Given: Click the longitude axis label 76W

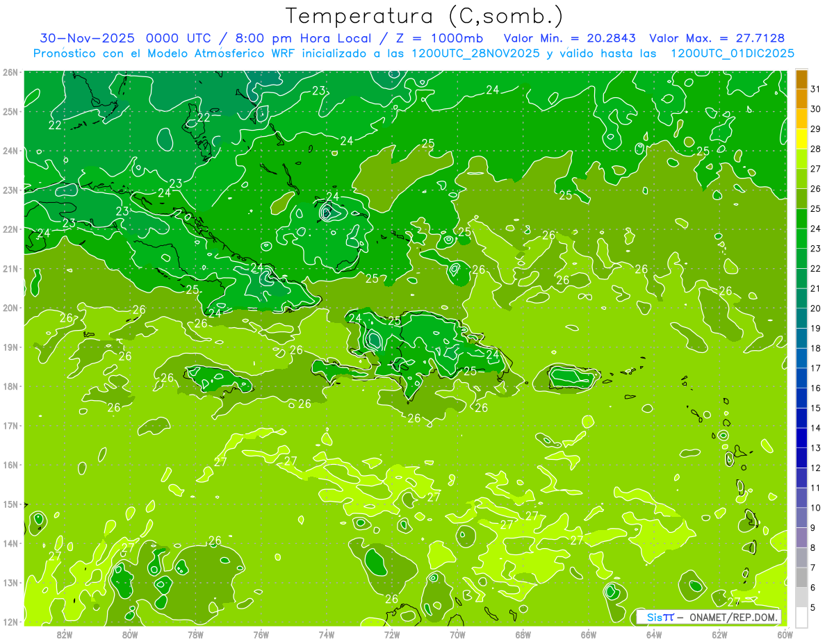Looking at the screenshot, I should coord(261,635).
